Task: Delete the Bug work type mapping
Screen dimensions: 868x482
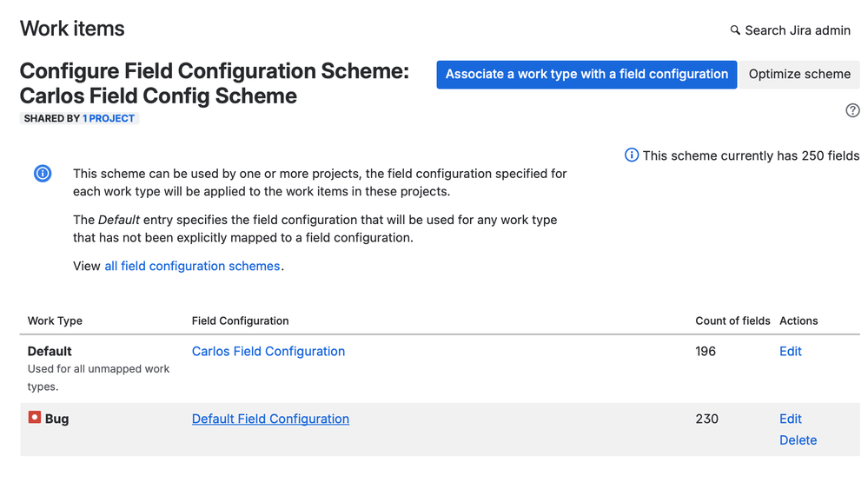Action: (x=798, y=440)
